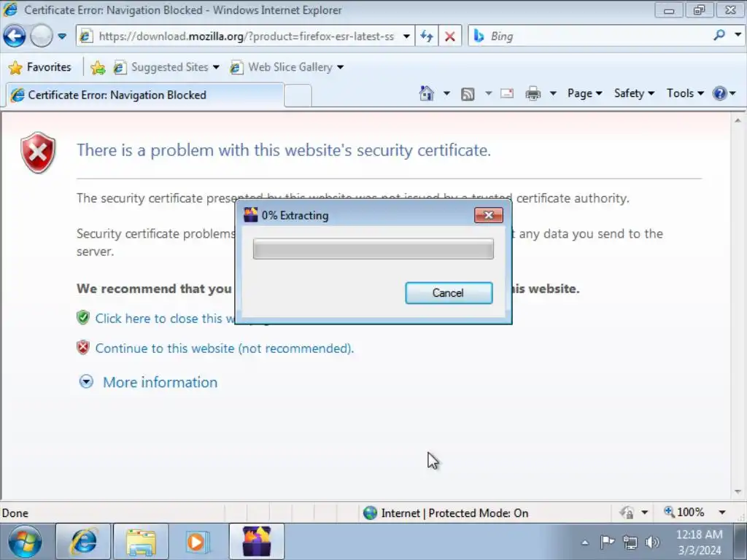The image size is (747, 560).
Task: Click the scrollbar down arrow
Action: point(738,491)
